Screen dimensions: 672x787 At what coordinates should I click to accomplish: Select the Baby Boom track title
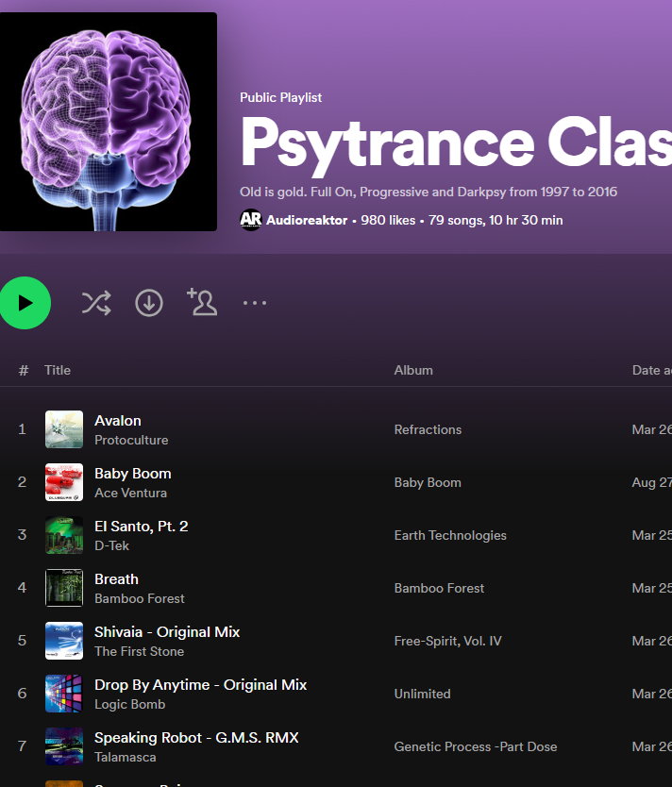(x=133, y=474)
